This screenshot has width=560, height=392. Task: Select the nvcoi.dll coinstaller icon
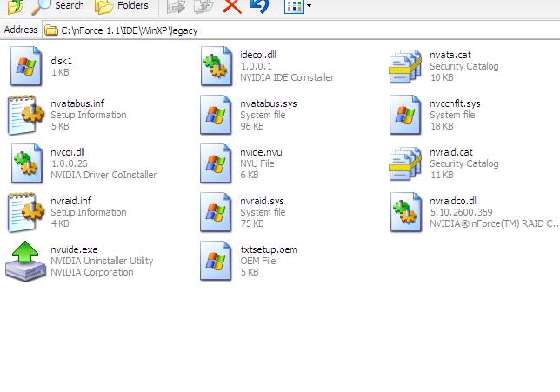tap(27, 163)
